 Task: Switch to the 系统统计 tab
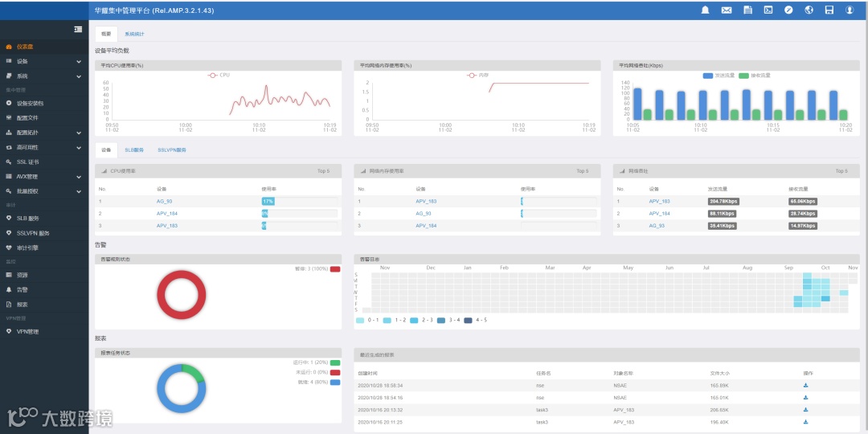click(134, 34)
